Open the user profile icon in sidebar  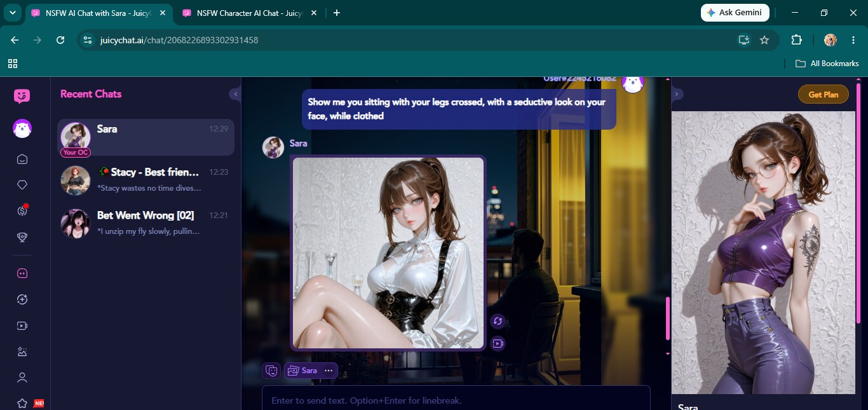22,378
